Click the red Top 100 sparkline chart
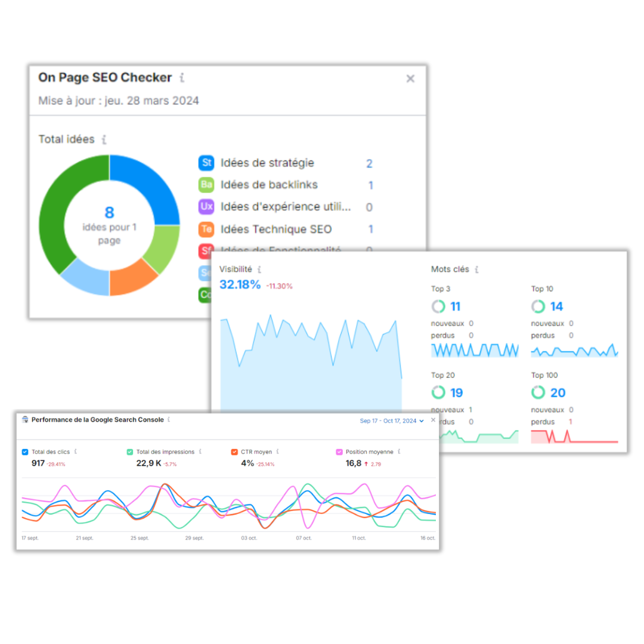Screen dimensions: 644x644 (x=575, y=436)
